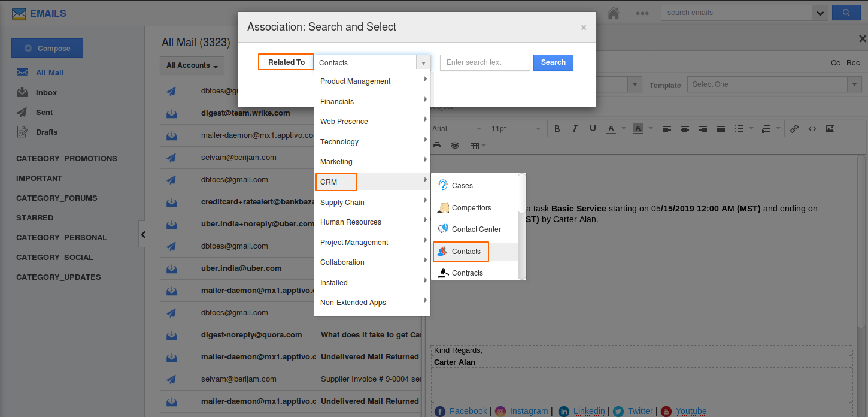The image size is (868, 417).
Task: Expand the All Accounts dropdown
Action: [x=192, y=65]
